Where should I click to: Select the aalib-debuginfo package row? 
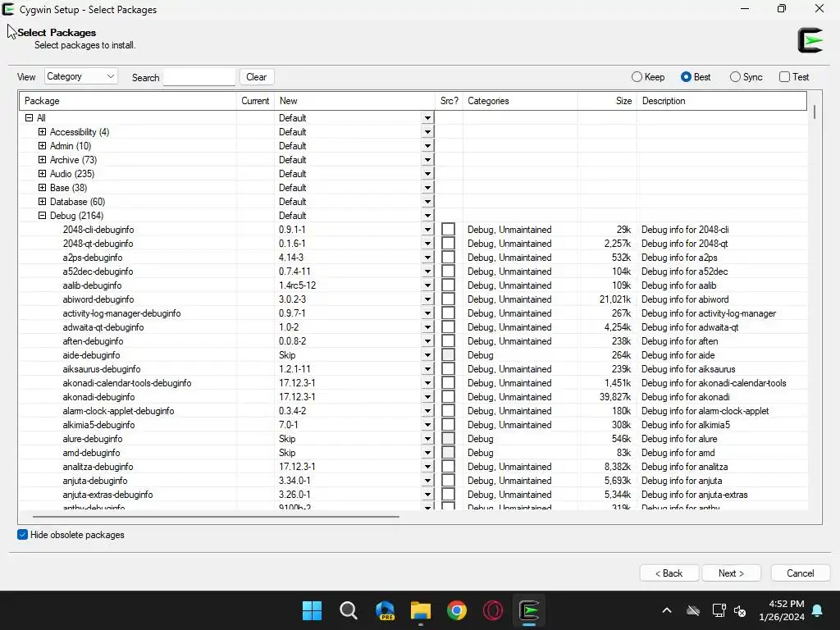point(413,285)
